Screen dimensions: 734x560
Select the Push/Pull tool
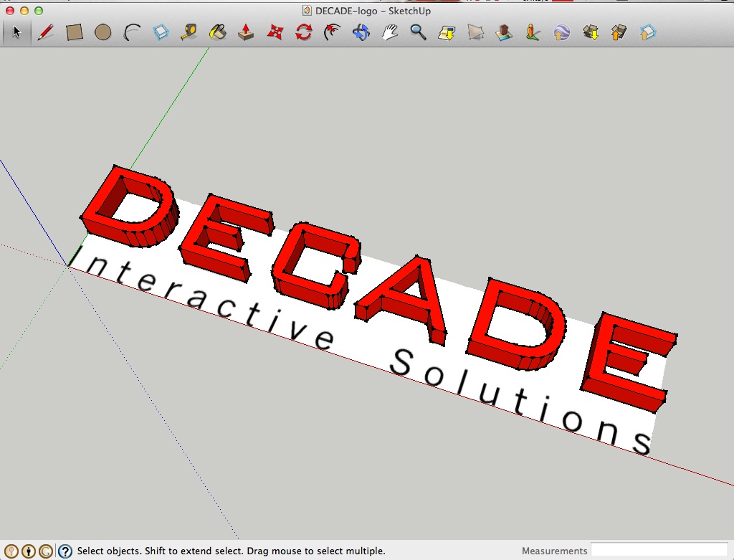point(247,32)
